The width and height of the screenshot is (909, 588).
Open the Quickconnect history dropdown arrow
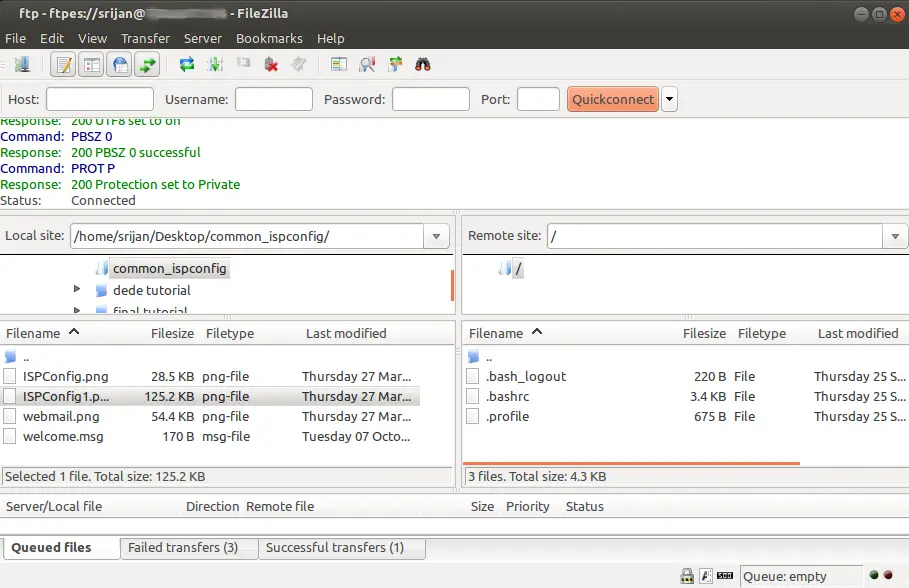670,99
